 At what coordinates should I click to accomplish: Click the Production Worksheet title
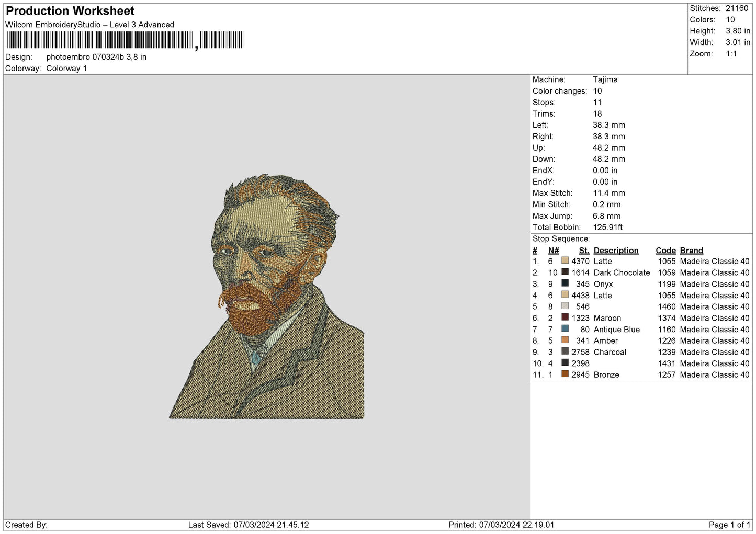(x=70, y=11)
